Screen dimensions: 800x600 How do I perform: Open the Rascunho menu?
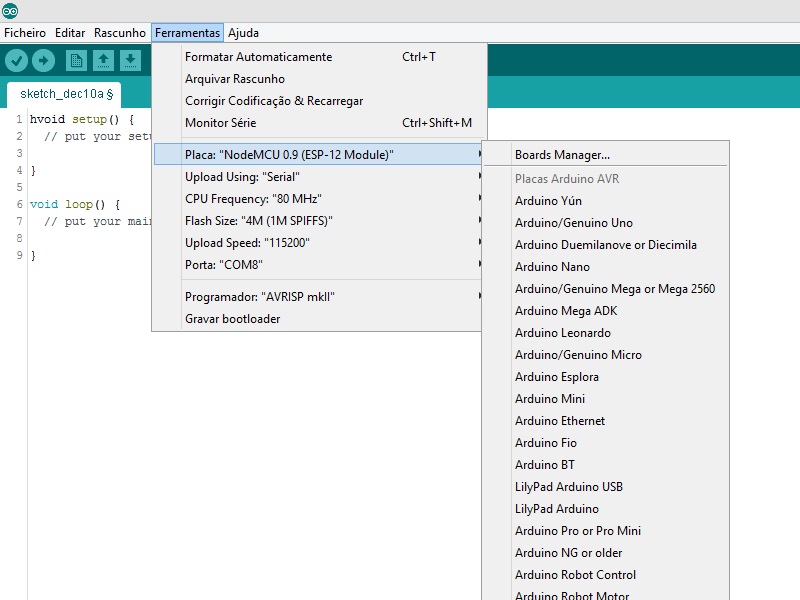click(x=119, y=33)
